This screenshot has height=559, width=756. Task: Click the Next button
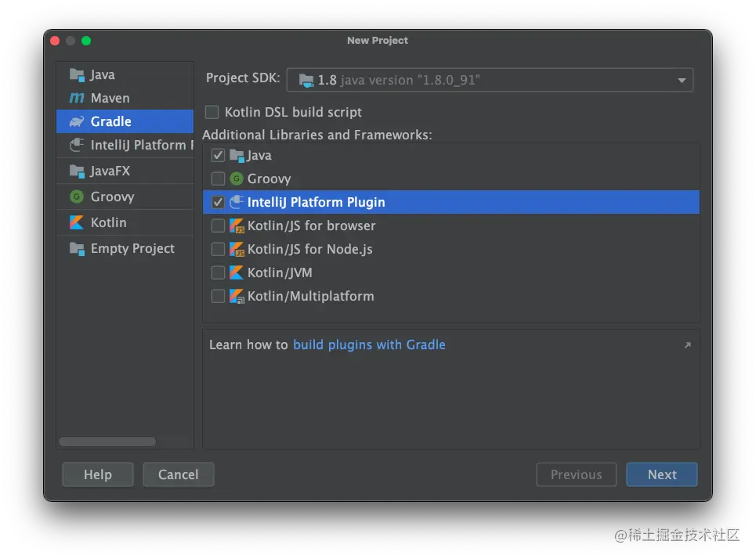(x=662, y=474)
